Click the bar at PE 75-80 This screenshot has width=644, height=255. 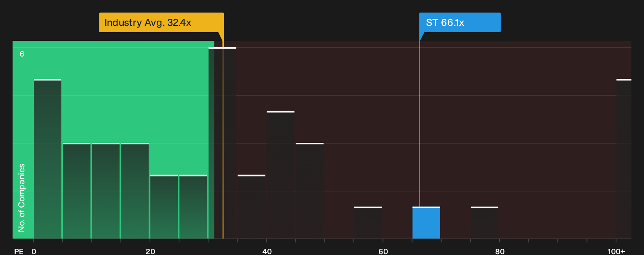[x=485, y=223]
